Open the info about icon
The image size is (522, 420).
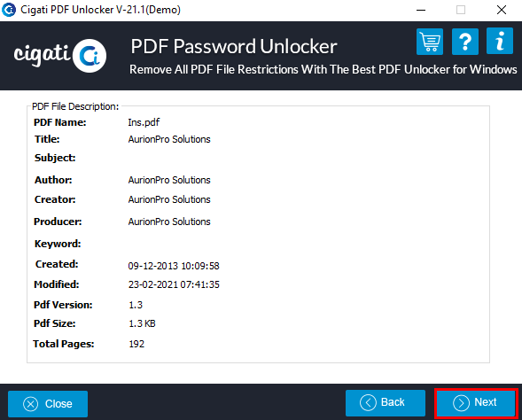click(x=499, y=41)
